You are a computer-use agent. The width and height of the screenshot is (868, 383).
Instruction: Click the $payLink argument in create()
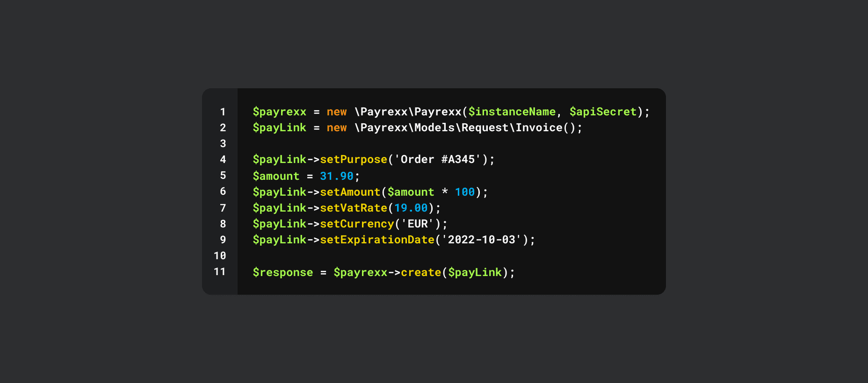[x=475, y=273]
